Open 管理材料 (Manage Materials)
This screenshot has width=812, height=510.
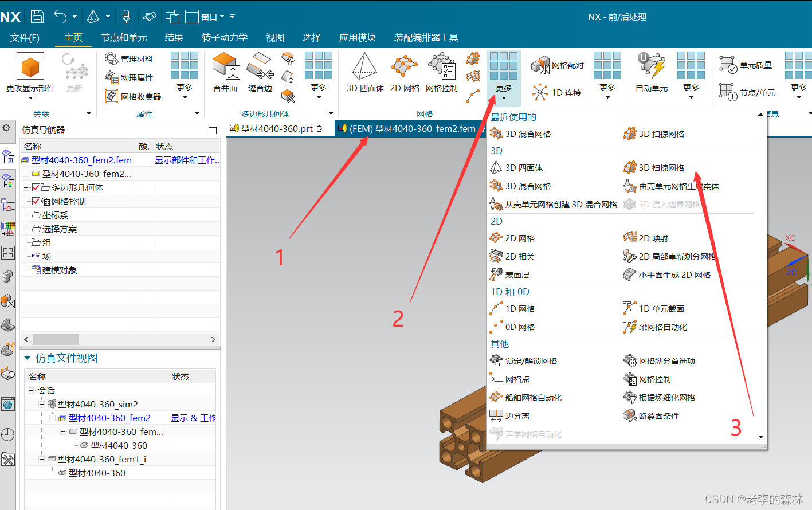[129, 59]
